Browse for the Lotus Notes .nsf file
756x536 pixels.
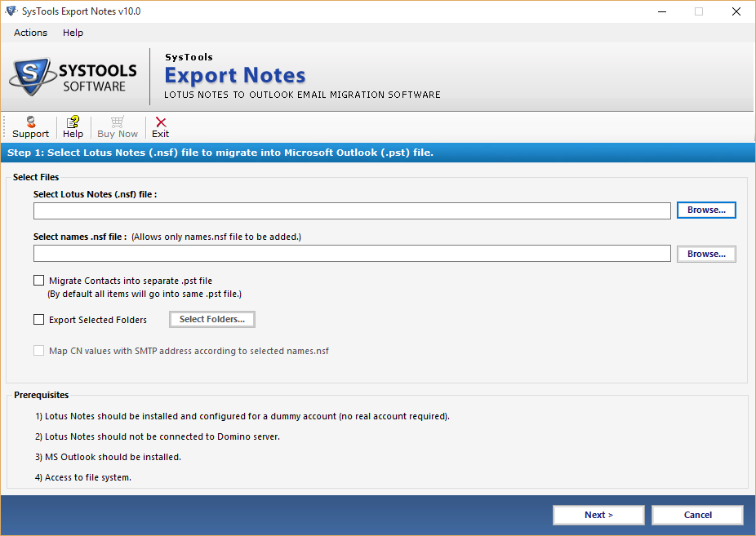click(x=706, y=210)
